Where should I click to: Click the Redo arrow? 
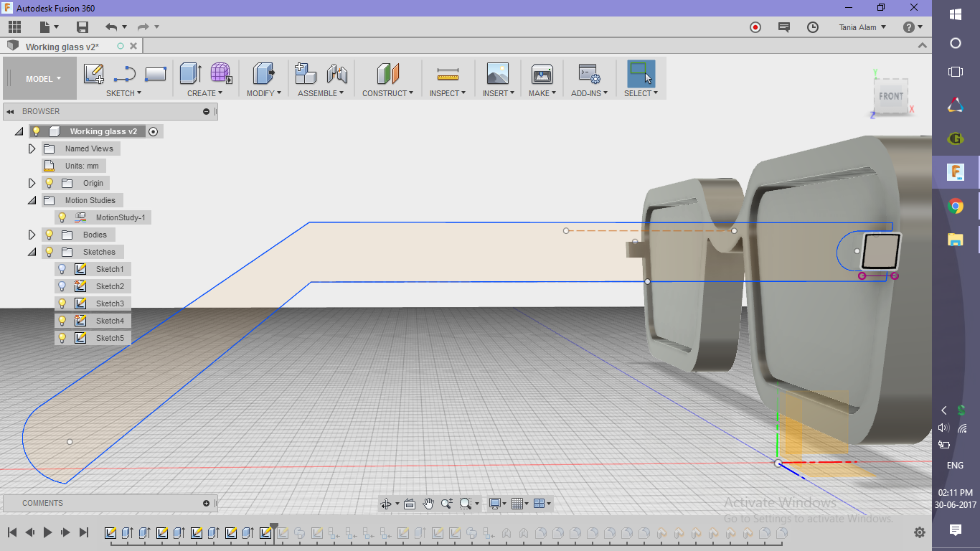[143, 27]
